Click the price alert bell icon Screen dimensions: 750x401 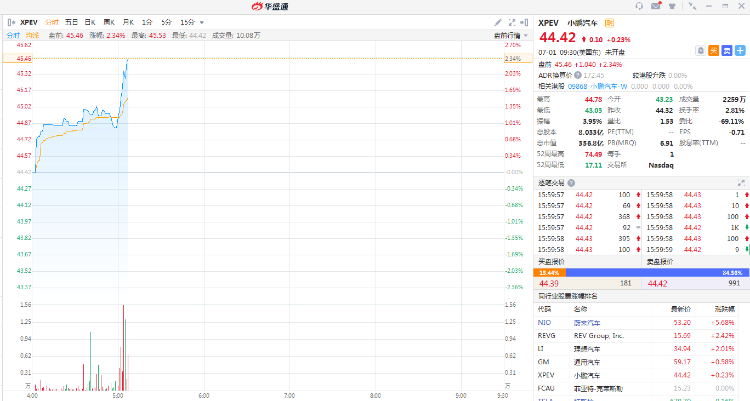point(700,50)
